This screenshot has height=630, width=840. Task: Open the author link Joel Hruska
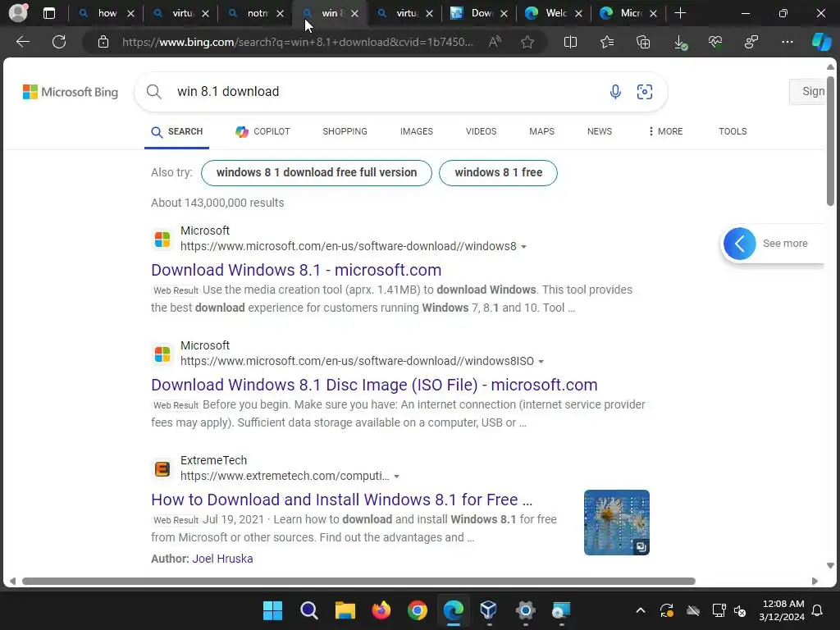(x=222, y=558)
